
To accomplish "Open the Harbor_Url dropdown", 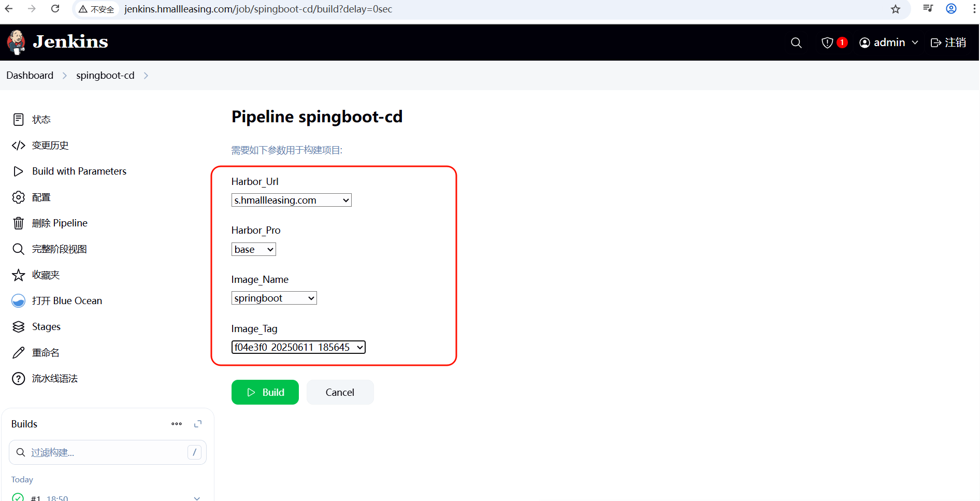I will [x=291, y=200].
